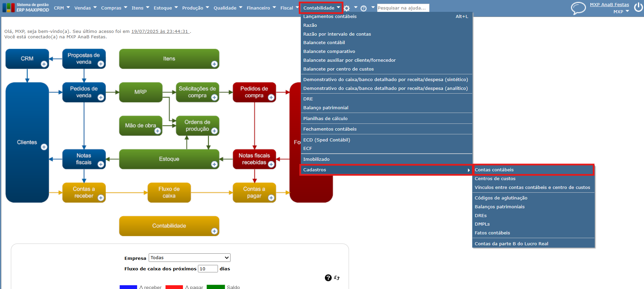This screenshot has width=644, height=289.
Task: Click the plus icon on Mão de obra
Action: tap(158, 131)
